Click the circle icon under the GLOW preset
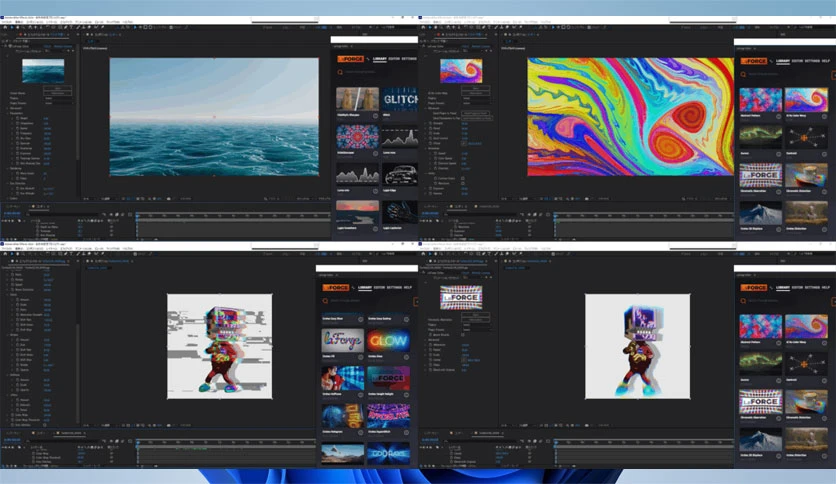The image size is (836, 484). point(406,357)
